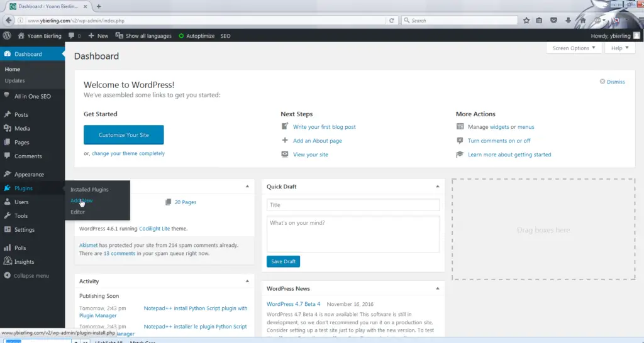Collapse the Activity widget

[x=247, y=281]
